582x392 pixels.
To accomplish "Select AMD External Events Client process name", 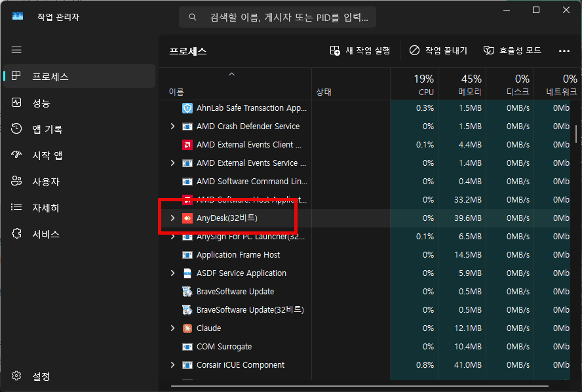I will point(248,145).
